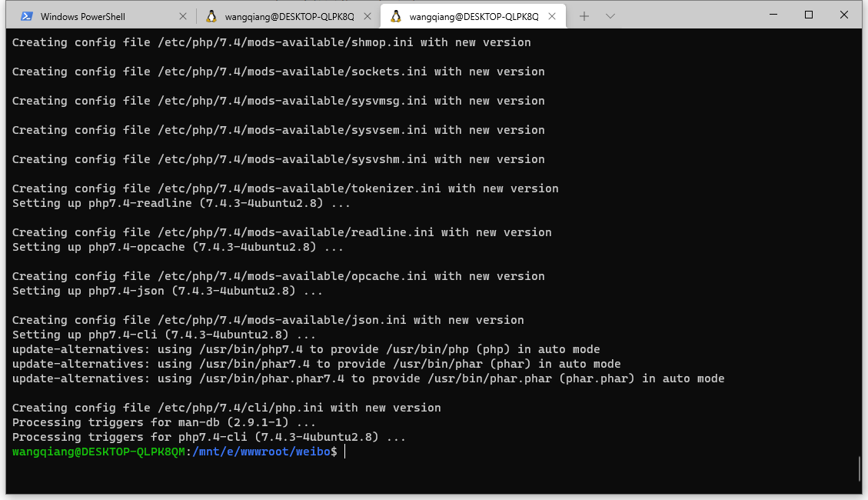Click the penguin icon on the active tab
This screenshot has width=868, height=500.
396,16
